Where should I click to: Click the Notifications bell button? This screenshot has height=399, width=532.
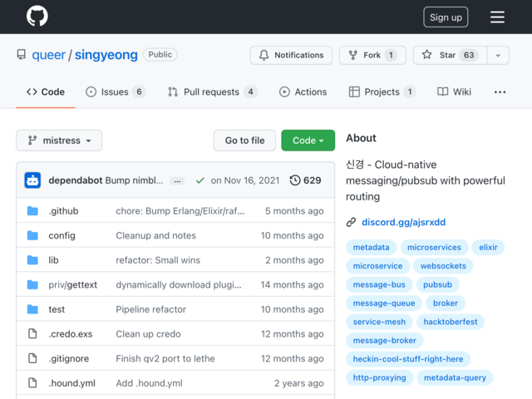click(291, 55)
